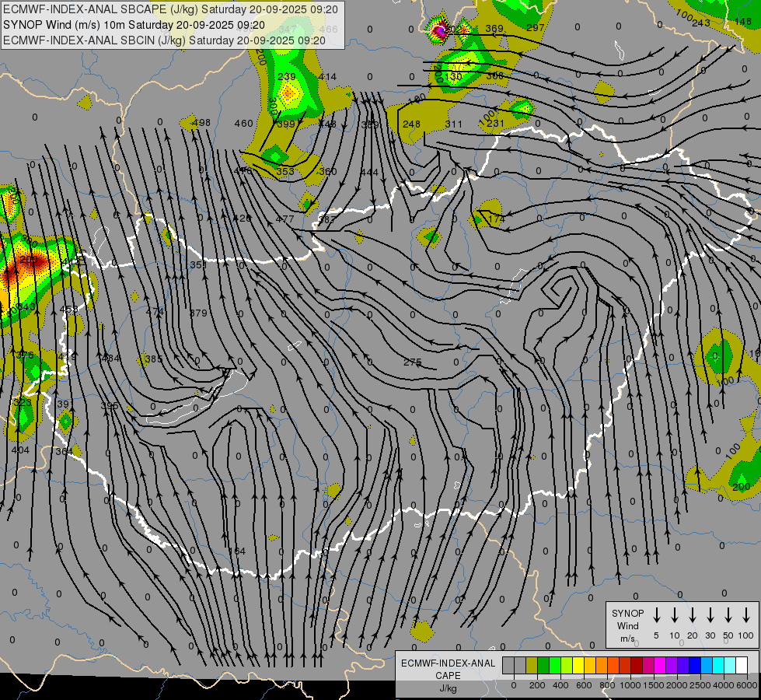761x700 pixels.
Task: Click the map value 379
Action: (x=198, y=313)
